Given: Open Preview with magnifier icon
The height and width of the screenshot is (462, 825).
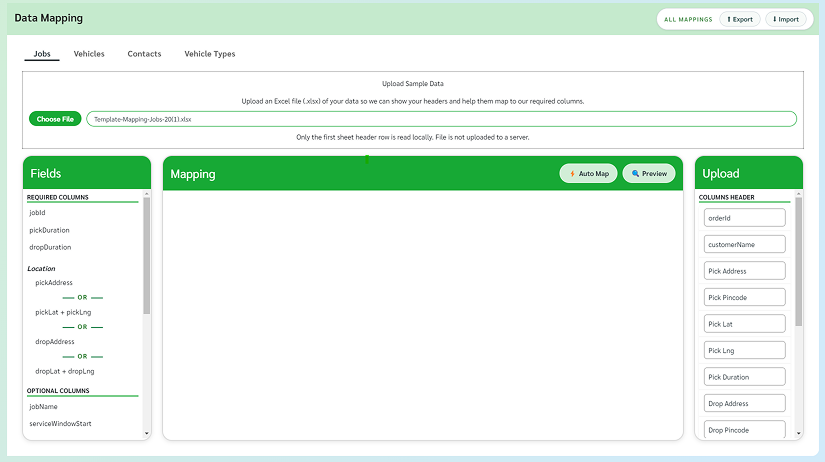Looking at the screenshot, I should [649, 174].
